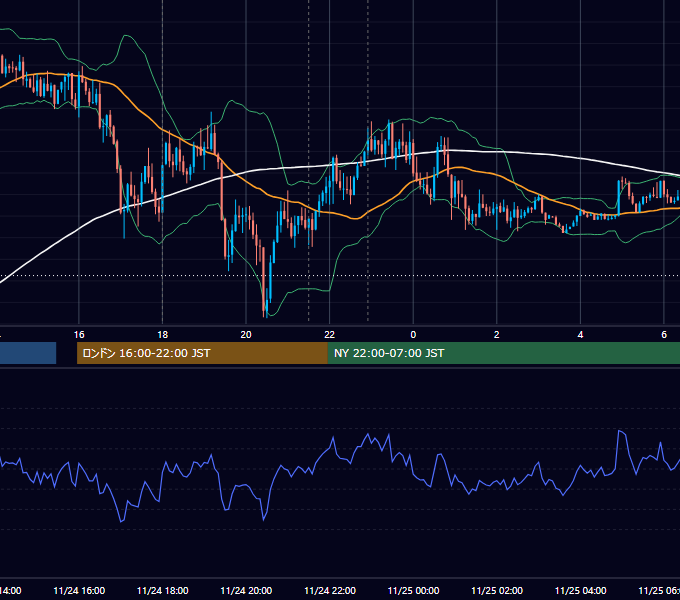Screen dimensions: 680x600
Task: Click the 22 hour label on chart axis
Action: click(330, 335)
